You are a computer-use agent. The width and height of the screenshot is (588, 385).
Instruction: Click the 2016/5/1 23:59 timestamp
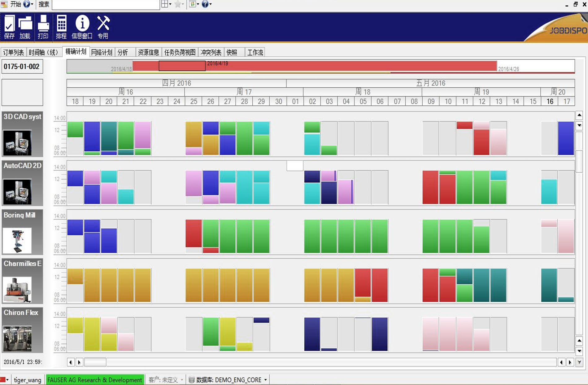pyautogui.click(x=23, y=362)
